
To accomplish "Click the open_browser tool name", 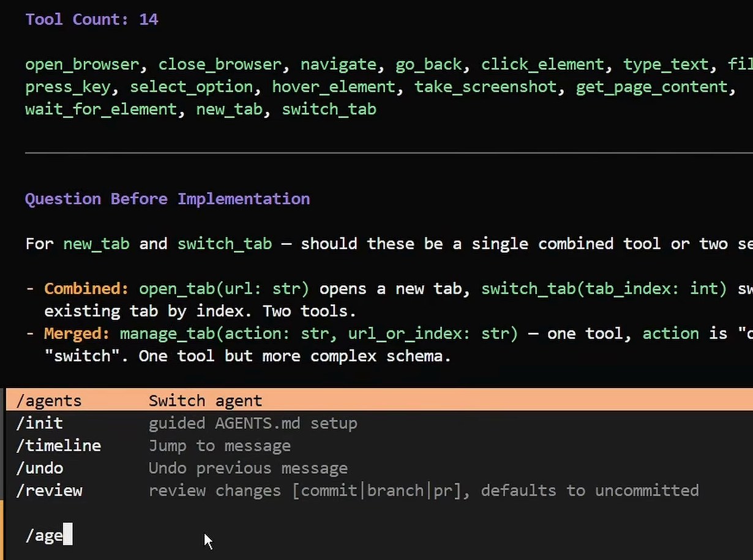I will click(82, 64).
